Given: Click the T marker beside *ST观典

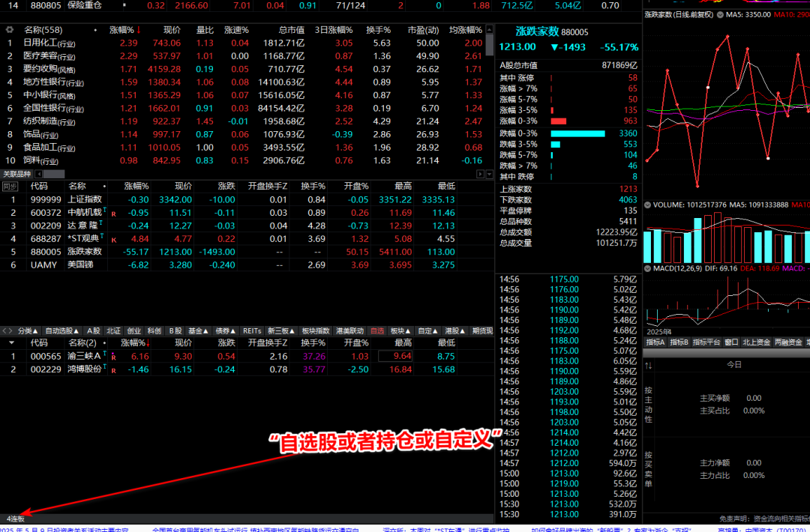Looking at the screenshot, I should click(101, 237).
